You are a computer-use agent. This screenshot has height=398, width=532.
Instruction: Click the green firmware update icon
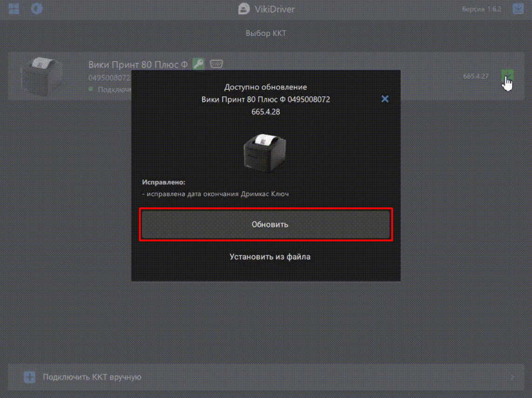pos(507,75)
